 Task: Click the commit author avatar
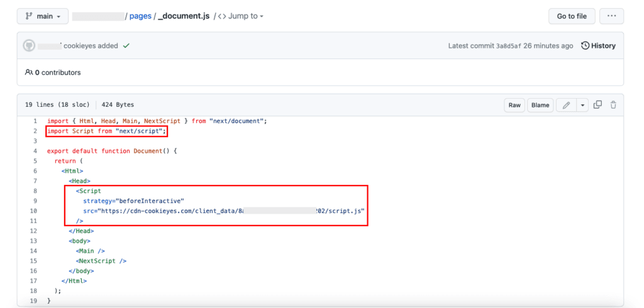click(x=29, y=46)
